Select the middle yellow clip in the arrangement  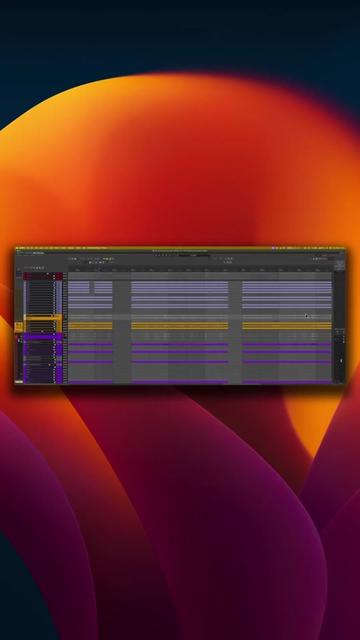(x=180, y=326)
